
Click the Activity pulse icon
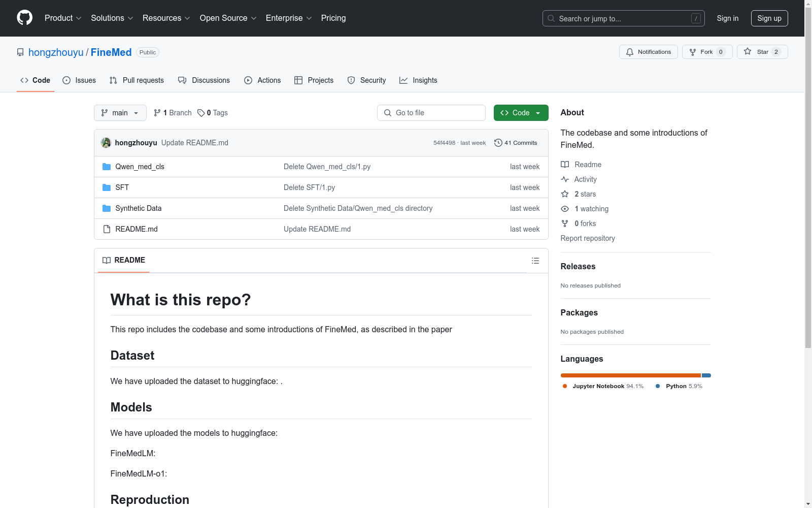(x=565, y=179)
